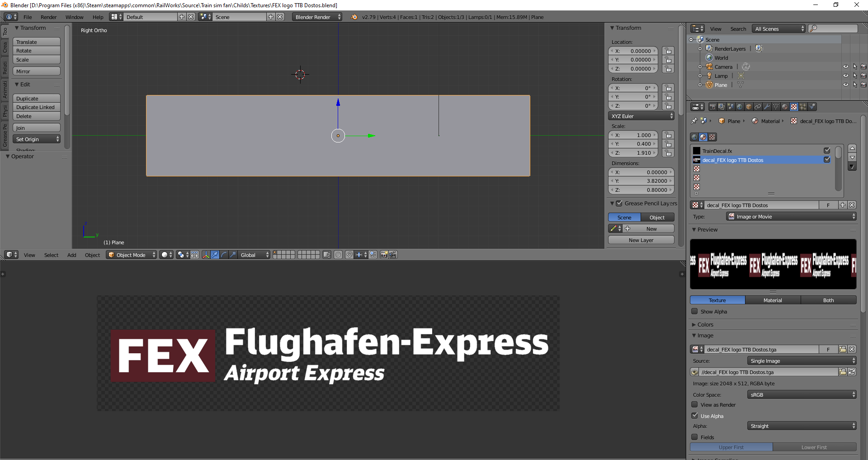Screen dimensions: 868x460
Task: Open the Physics properties icon
Action: (x=812, y=107)
